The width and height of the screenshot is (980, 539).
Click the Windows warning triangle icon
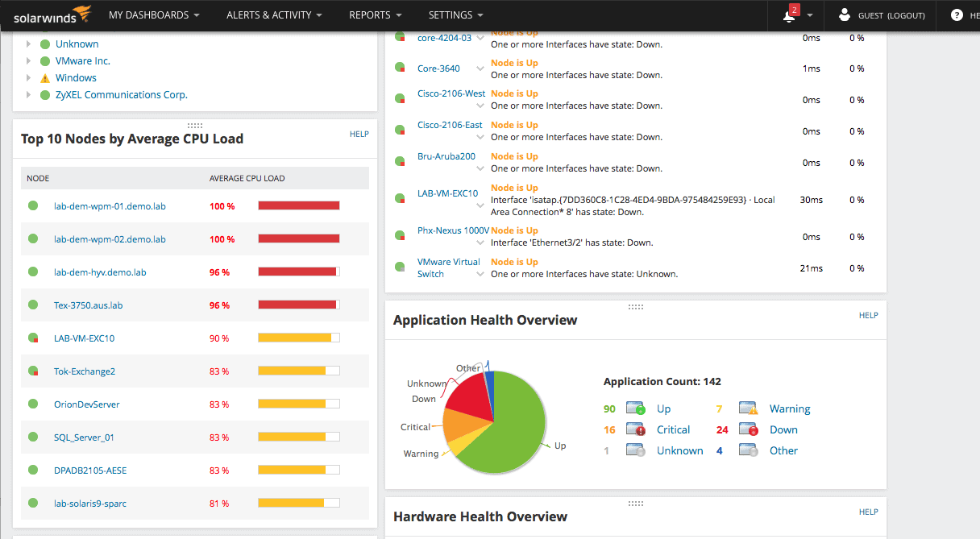pyautogui.click(x=45, y=78)
